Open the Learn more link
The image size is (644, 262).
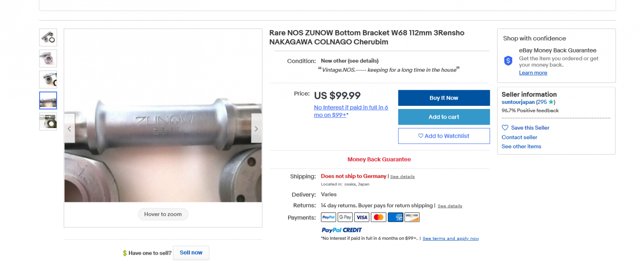[x=533, y=73]
